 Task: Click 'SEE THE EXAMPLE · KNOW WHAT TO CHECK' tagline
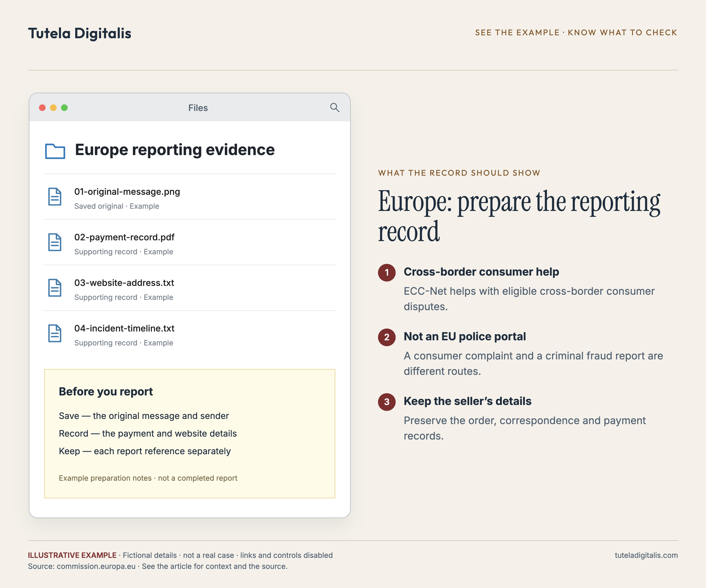[576, 33]
